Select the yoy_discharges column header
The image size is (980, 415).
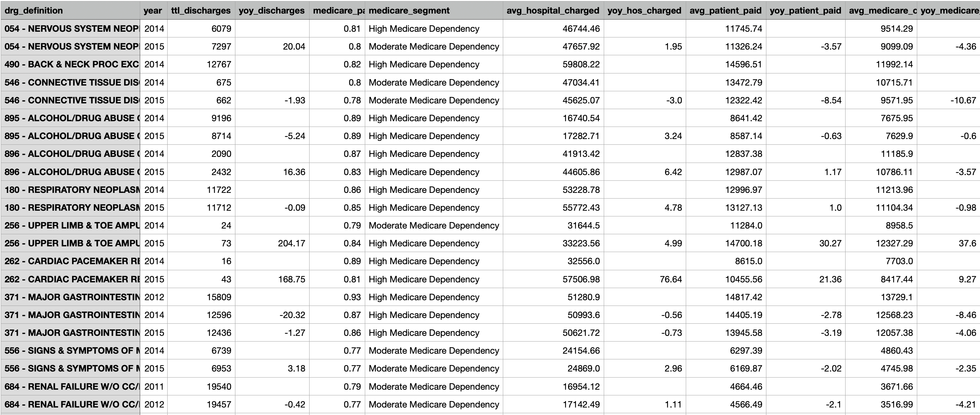point(271,10)
